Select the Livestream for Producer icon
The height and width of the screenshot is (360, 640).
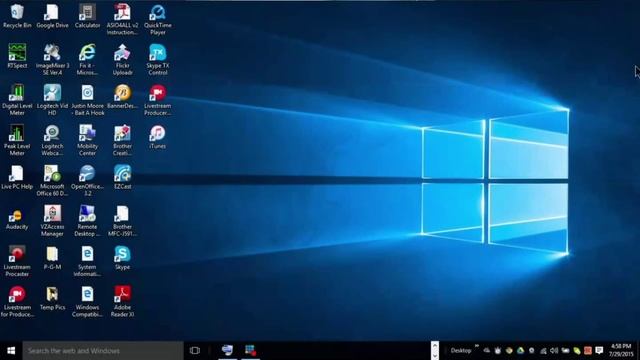(17, 302)
